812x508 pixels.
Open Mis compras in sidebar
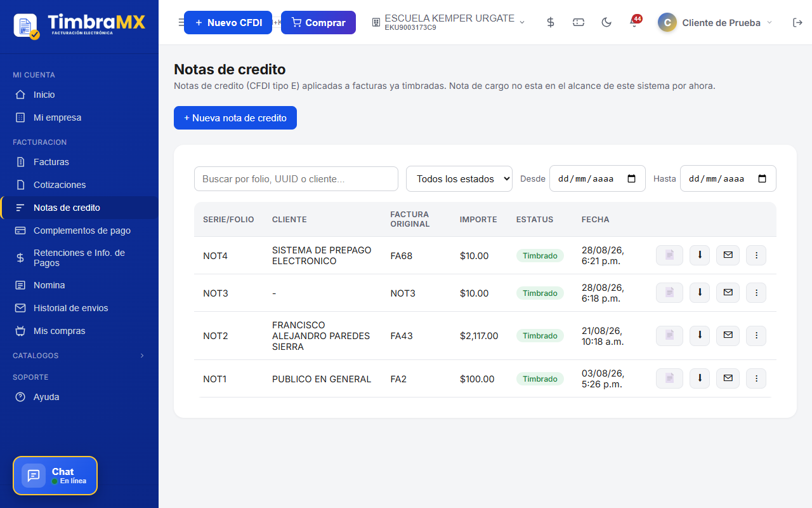click(x=79, y=331)
